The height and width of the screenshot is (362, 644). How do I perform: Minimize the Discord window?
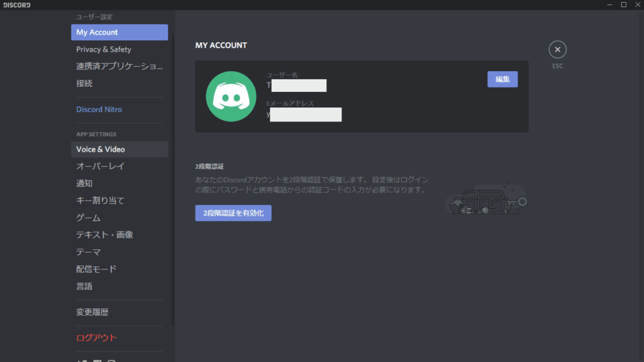(609, 4)
